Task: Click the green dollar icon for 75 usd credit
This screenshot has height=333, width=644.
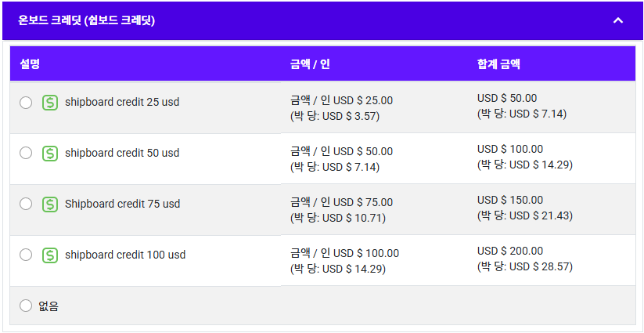Action: 50,205
